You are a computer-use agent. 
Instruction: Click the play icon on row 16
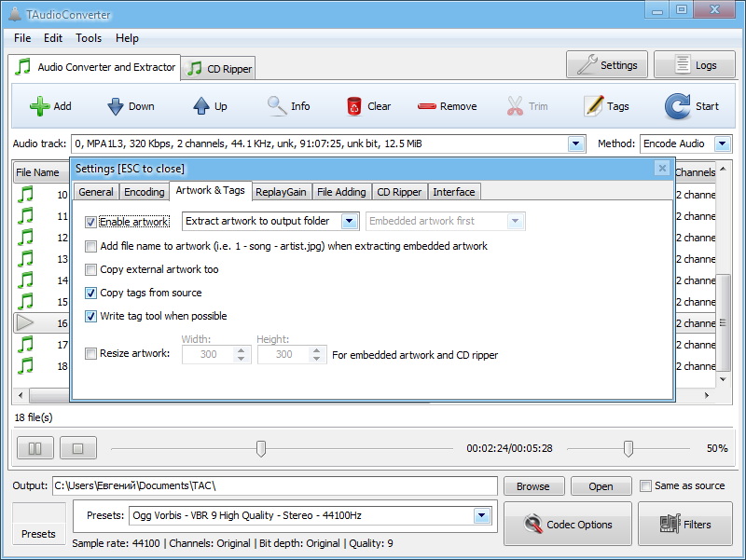pos(25,322)
